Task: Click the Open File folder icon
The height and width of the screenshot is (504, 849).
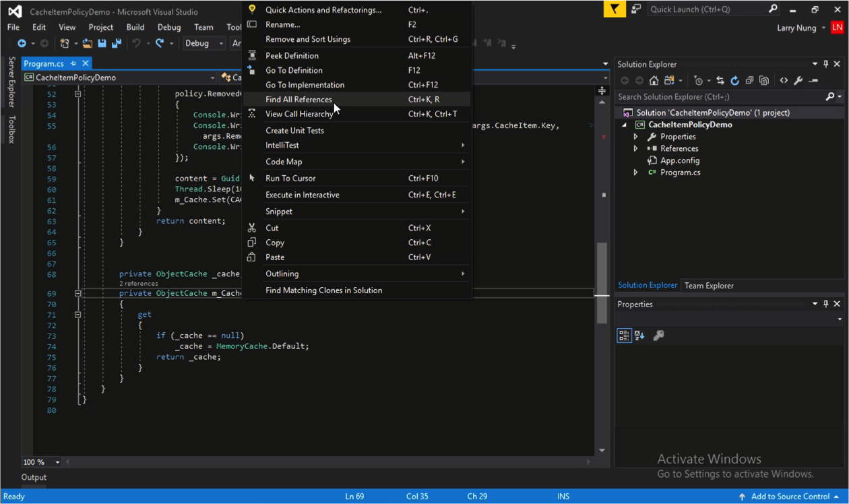Action: coord(87,43)
